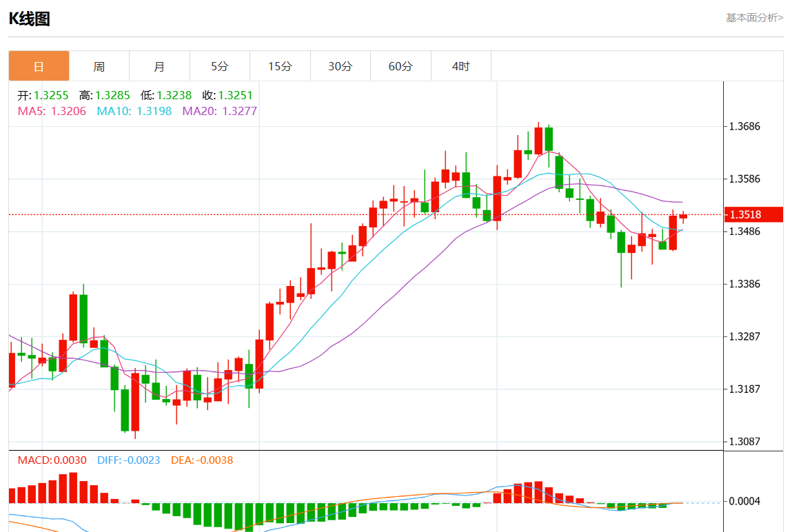Click the MA10: 1.3198 indicator label
Viewport: 801px width, 532px height.
click(x=134, y=112)
